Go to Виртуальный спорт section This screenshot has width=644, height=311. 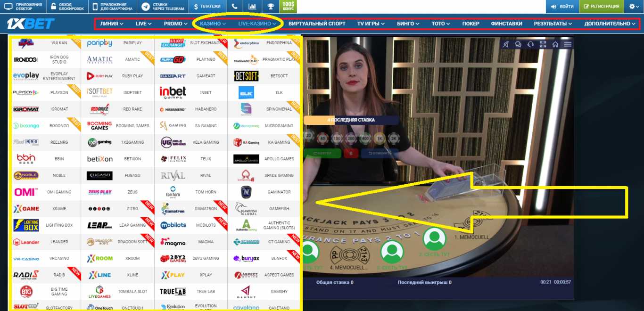coord(317,24)
